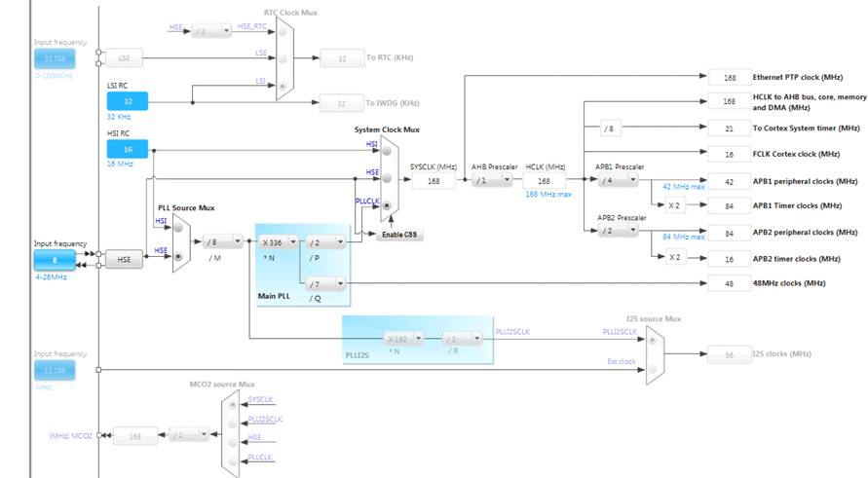
Task: Click the PLLCLK link at System Clock Mux
Action: [365, 202]
